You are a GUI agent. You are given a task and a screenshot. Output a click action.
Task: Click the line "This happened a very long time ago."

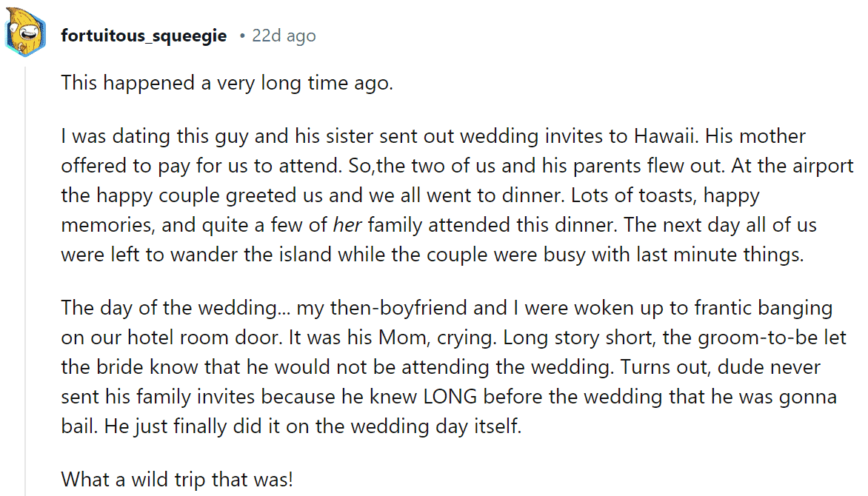click(227, 83)
